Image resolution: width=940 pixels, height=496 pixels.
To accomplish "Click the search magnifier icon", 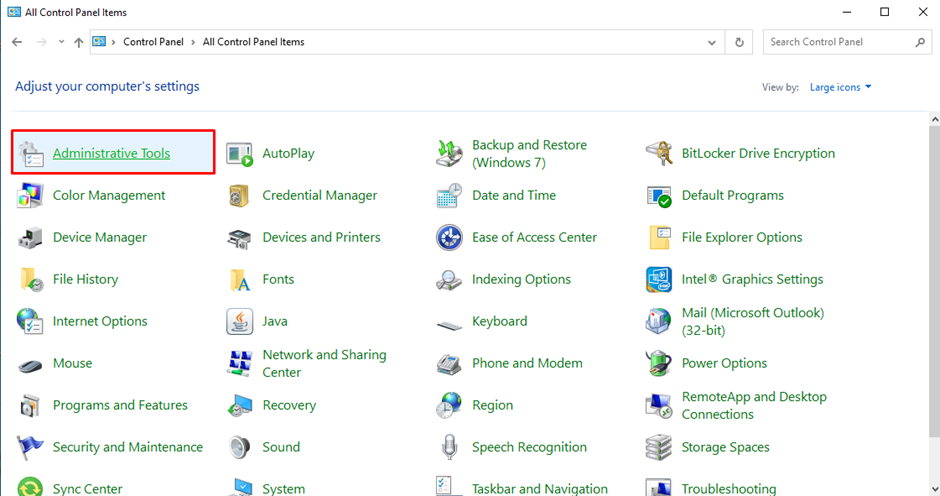I will [920, 42].
